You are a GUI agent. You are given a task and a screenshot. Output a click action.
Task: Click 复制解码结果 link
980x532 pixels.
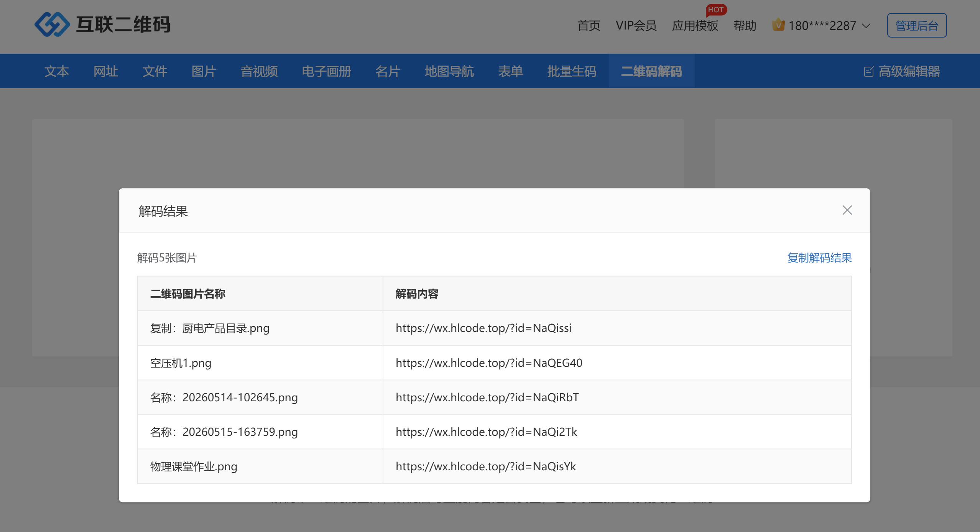coord(819,258)
